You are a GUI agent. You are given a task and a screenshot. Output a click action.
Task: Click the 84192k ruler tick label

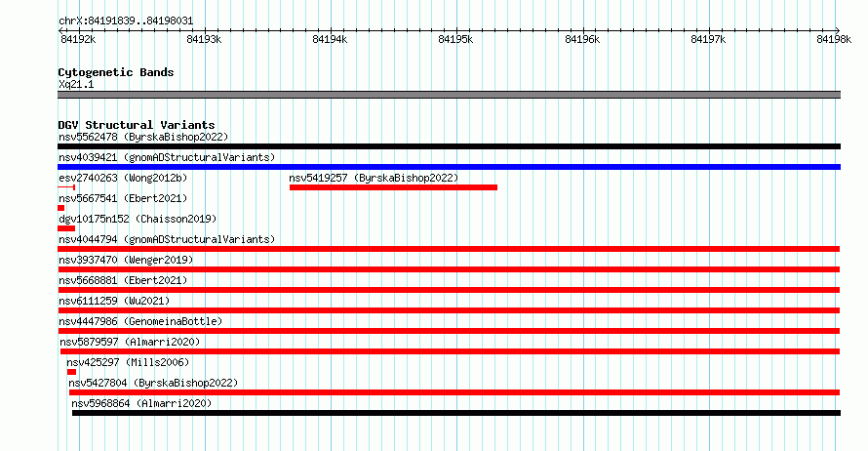coord(78,39)
